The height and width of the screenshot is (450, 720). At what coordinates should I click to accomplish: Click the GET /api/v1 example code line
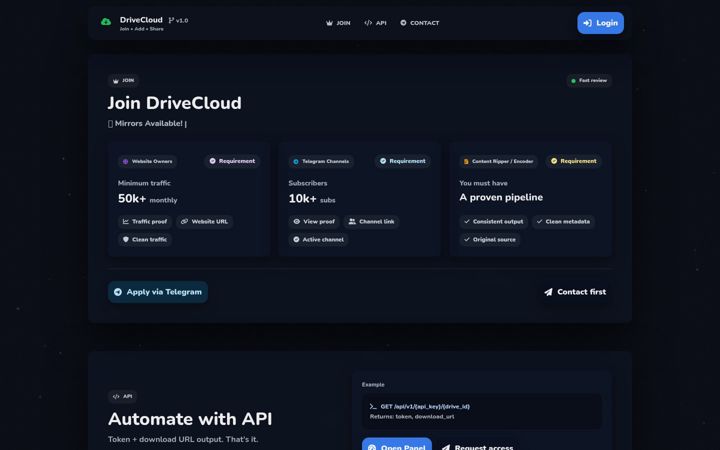coord(425,406)
